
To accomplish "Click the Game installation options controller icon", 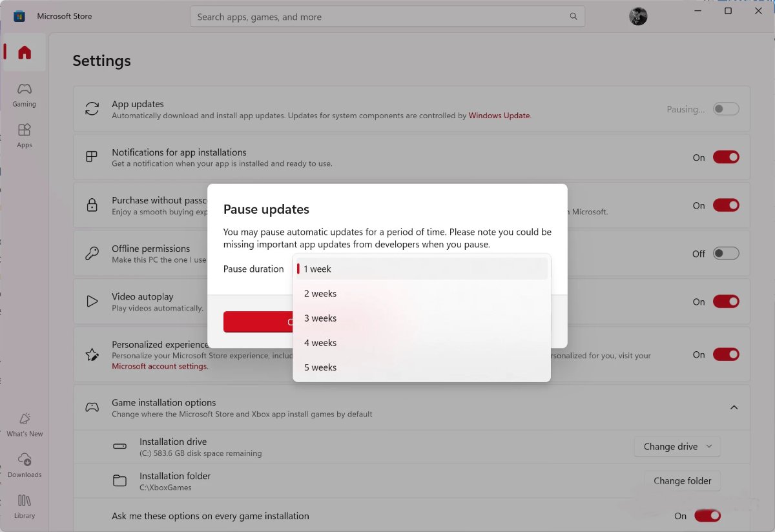I will (92, 407).
